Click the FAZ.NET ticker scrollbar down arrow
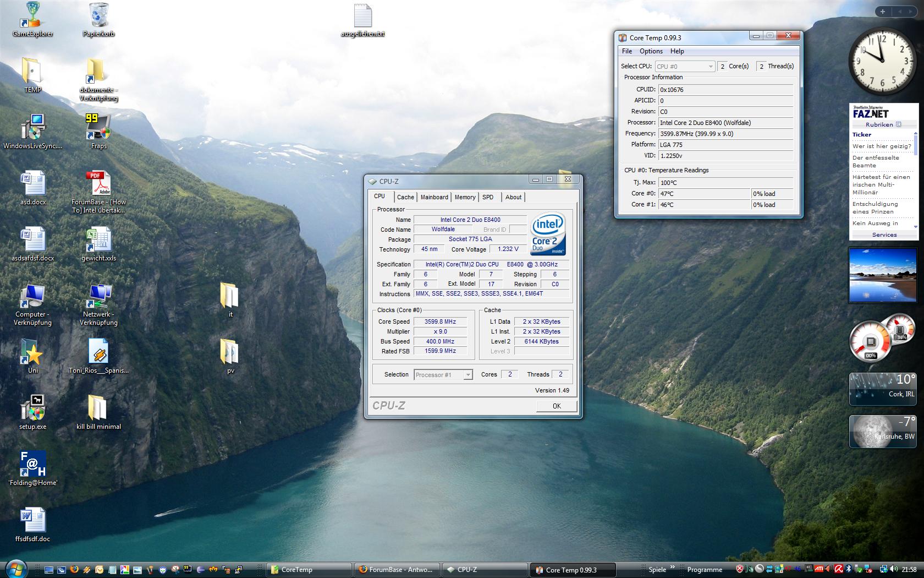 click(x=915, y=226)
